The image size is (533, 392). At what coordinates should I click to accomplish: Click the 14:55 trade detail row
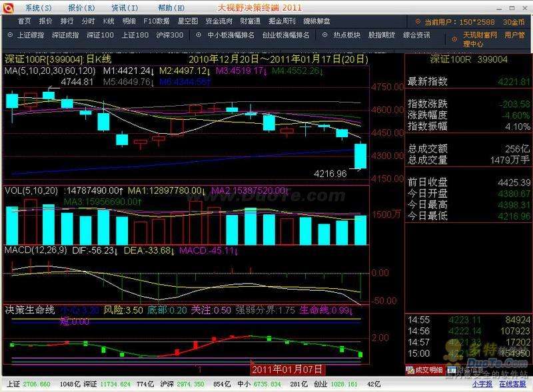pyautogui.click(x=469, y=320)
